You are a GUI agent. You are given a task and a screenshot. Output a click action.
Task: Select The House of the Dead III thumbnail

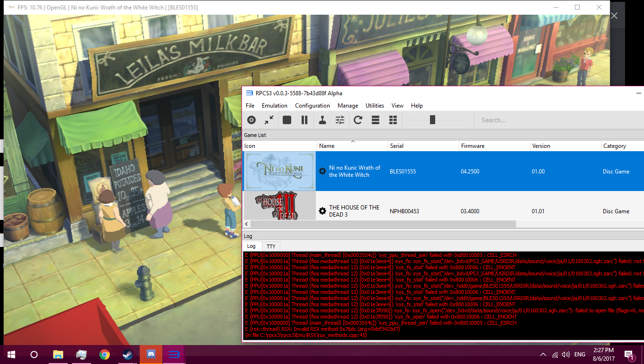(279, 206)
